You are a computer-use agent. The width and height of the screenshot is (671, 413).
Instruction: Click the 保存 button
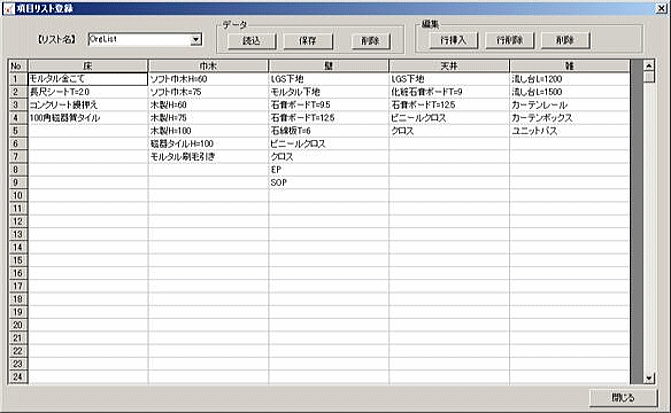307,41
